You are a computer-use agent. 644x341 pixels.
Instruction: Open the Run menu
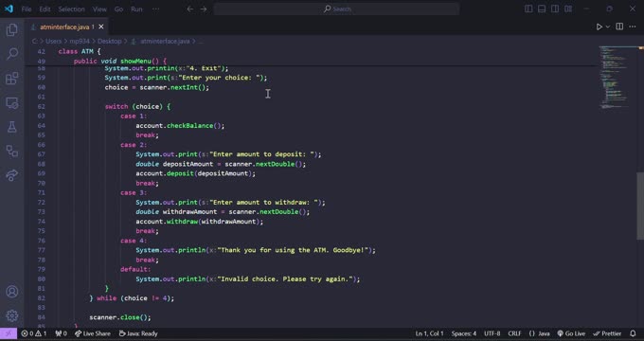tap(136, 9)
